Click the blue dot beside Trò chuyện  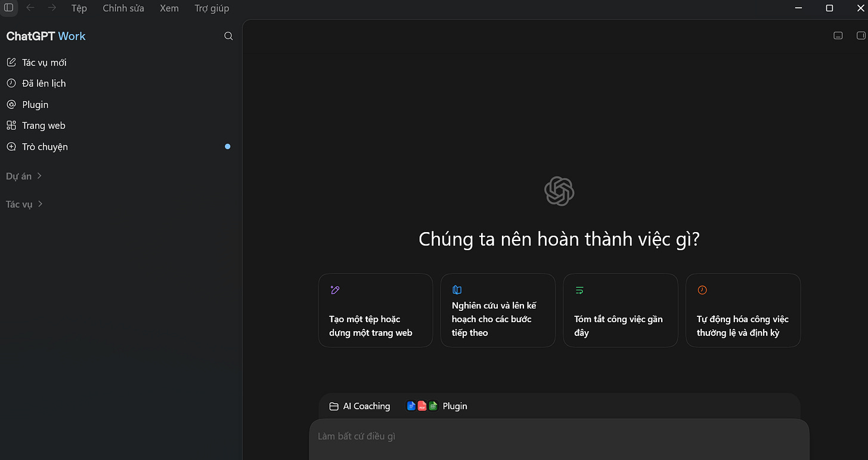pyautogui.click(x=228, y=147)
